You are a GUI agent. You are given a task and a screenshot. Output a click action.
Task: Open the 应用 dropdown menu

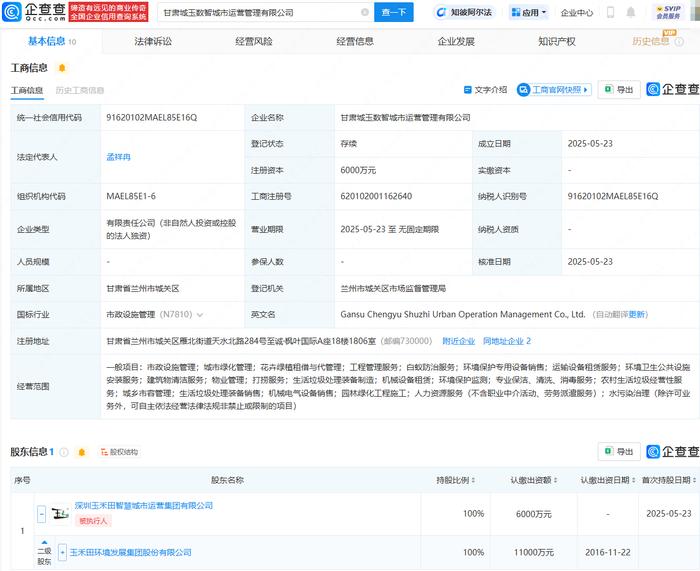529,13
